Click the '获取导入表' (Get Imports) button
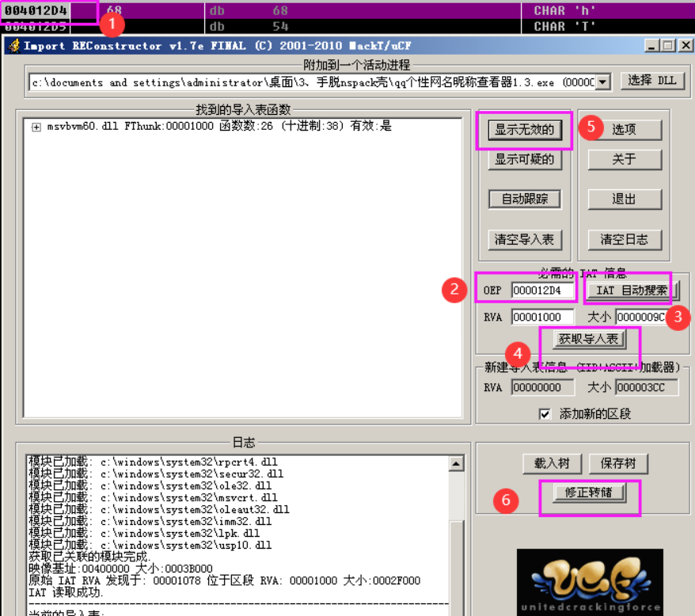The width and height of the screenshot is (695, 616). click(589, 339)
